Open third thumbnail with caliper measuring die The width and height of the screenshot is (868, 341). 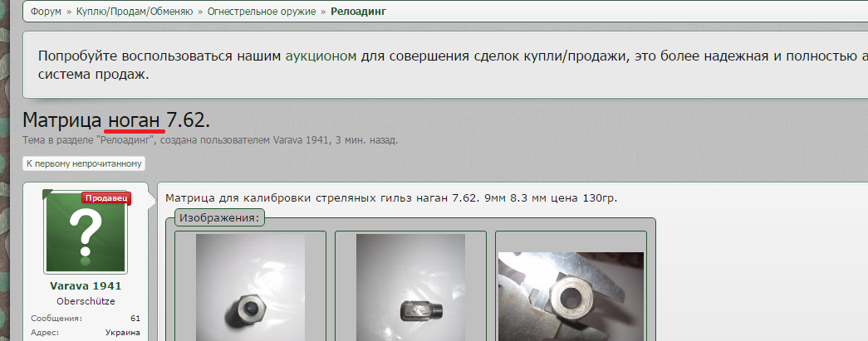click(x=571, y=297)
